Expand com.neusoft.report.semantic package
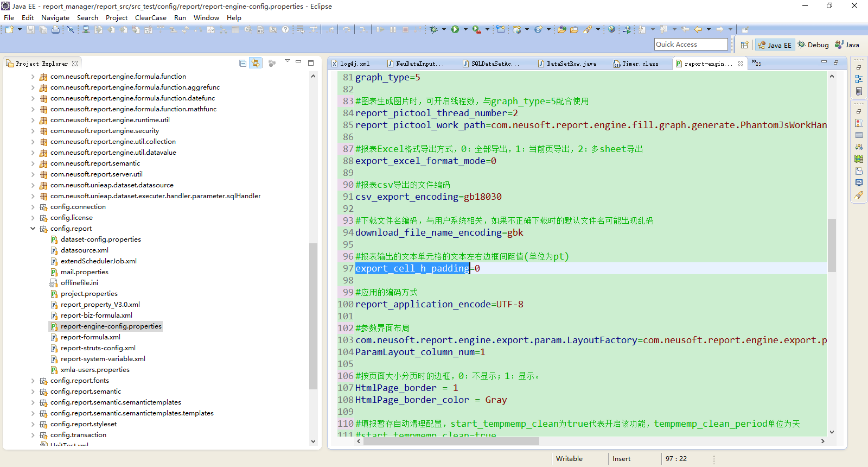868x467 pixels. [33, 163]
